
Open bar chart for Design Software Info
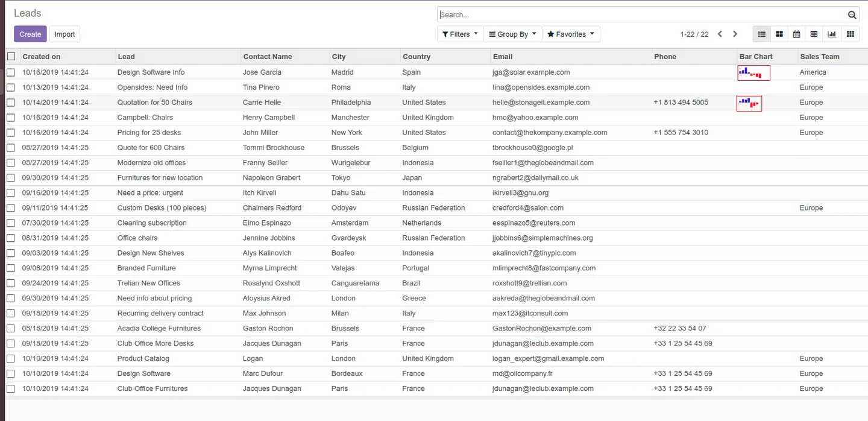(753, 72)
